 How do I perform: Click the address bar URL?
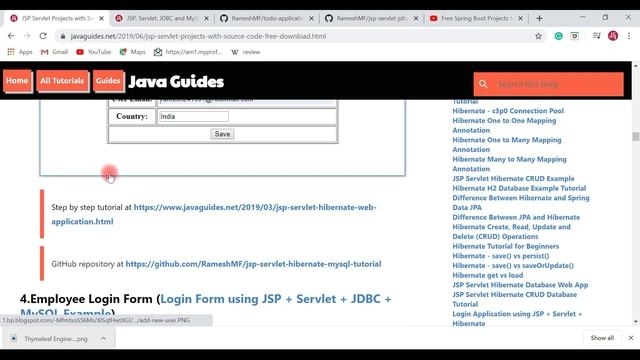[198, 36]
